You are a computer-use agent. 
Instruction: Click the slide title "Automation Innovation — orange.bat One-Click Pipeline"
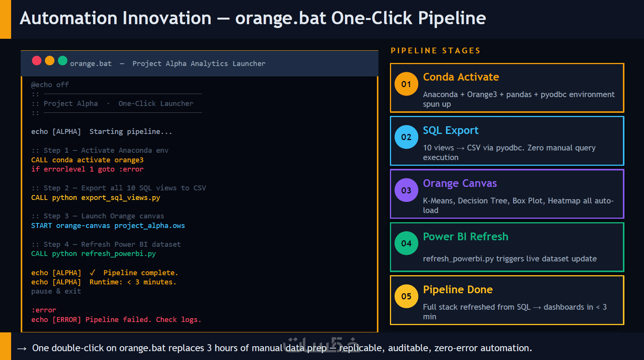point(253,18)
